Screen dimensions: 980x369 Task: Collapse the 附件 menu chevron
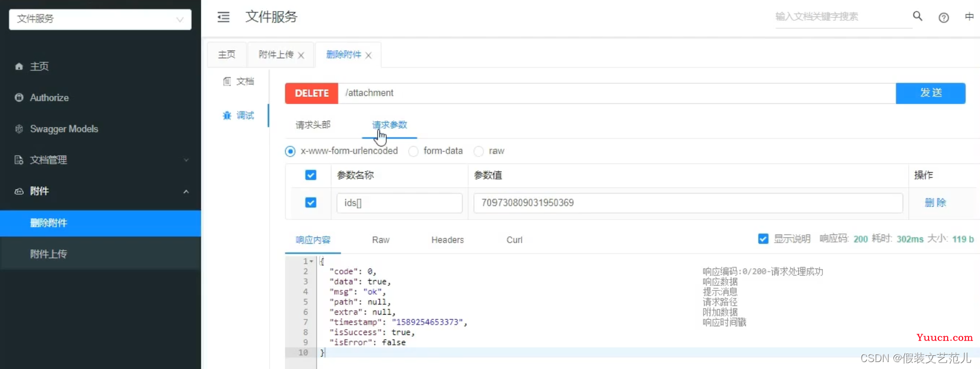click(x=186, y=191)
